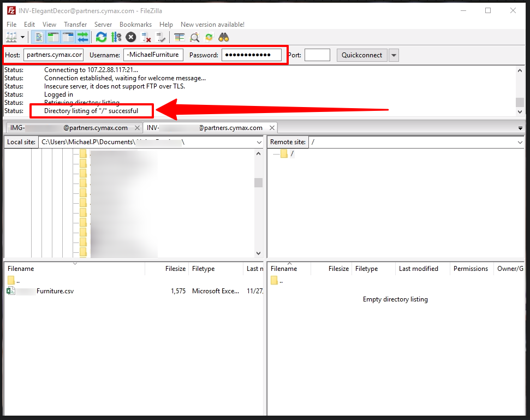530x420 pixels.
Task: Open the Edit menu
Action: coord(29,25)
